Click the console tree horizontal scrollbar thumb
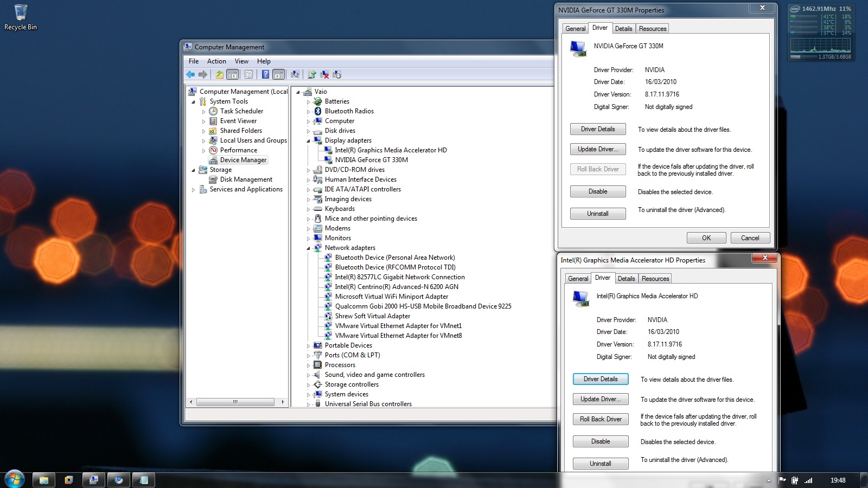 (x=235, y=402)
